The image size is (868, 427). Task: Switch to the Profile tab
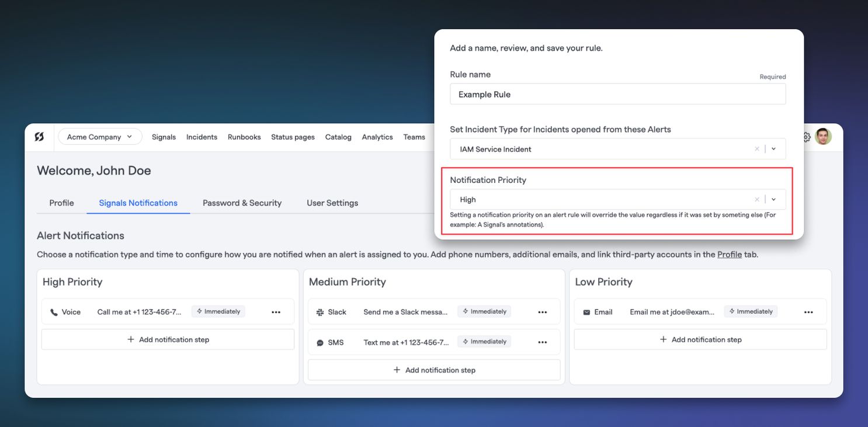61,203
